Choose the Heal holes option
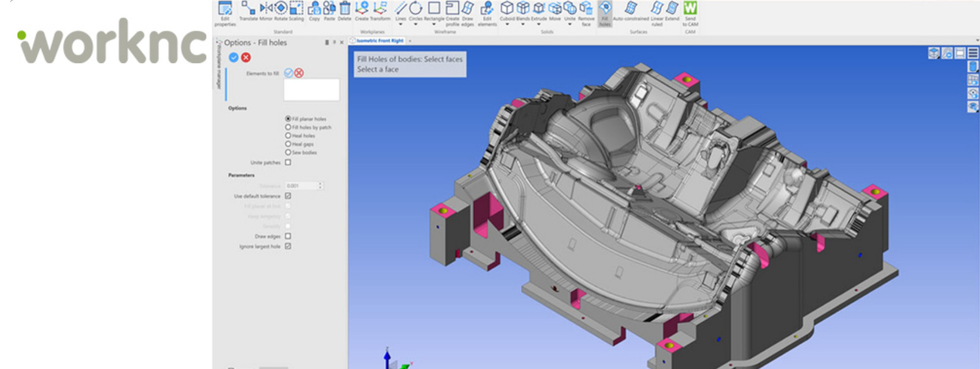This screenshot has height=369, width=980. (288, 135)
